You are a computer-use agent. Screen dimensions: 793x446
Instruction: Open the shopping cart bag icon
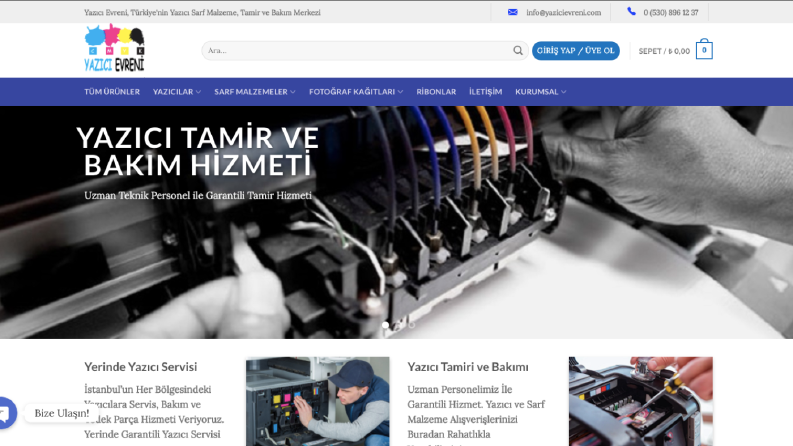(704, 50)
